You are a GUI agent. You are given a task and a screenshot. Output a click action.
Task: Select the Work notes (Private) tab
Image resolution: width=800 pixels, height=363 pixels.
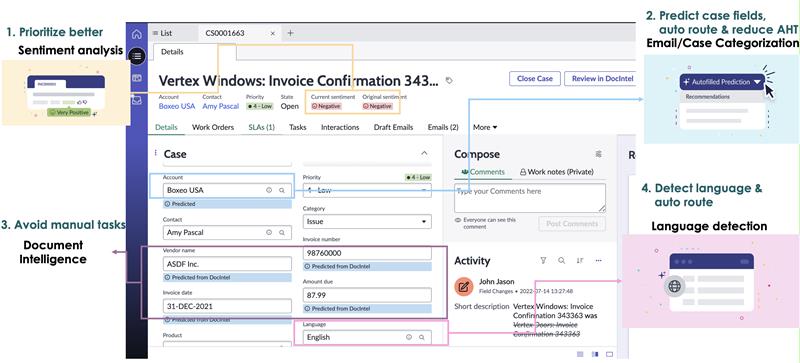click(557, 172)
